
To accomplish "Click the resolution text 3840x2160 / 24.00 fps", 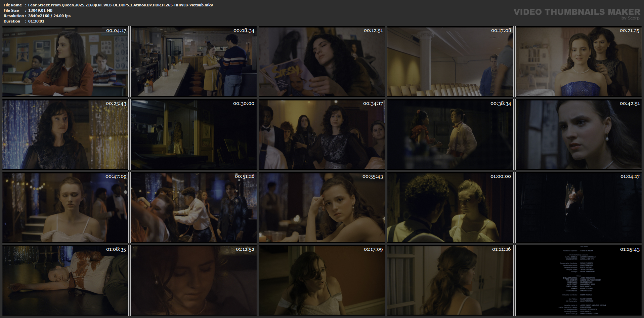I will pos(49,16).
